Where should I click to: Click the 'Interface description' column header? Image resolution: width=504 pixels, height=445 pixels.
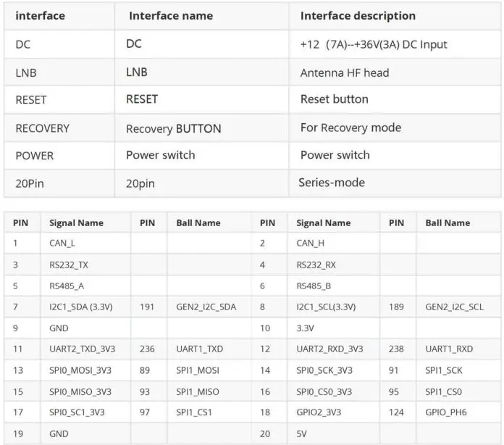coord(358,15)
